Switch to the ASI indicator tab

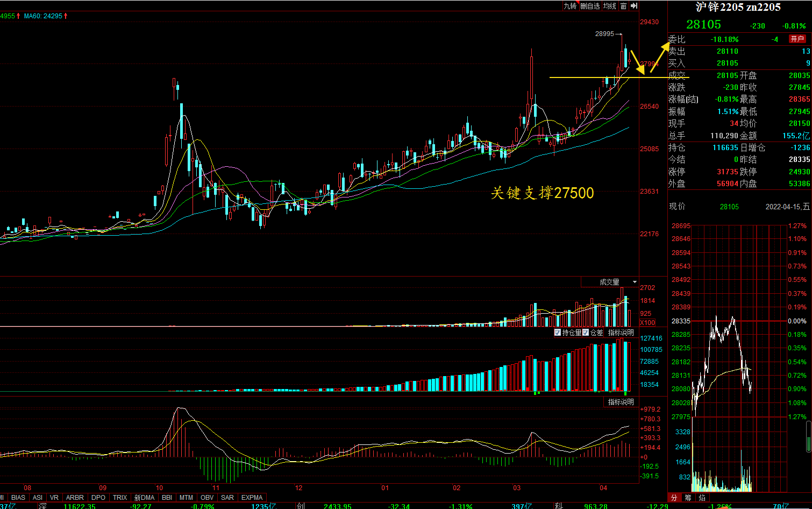38,498
